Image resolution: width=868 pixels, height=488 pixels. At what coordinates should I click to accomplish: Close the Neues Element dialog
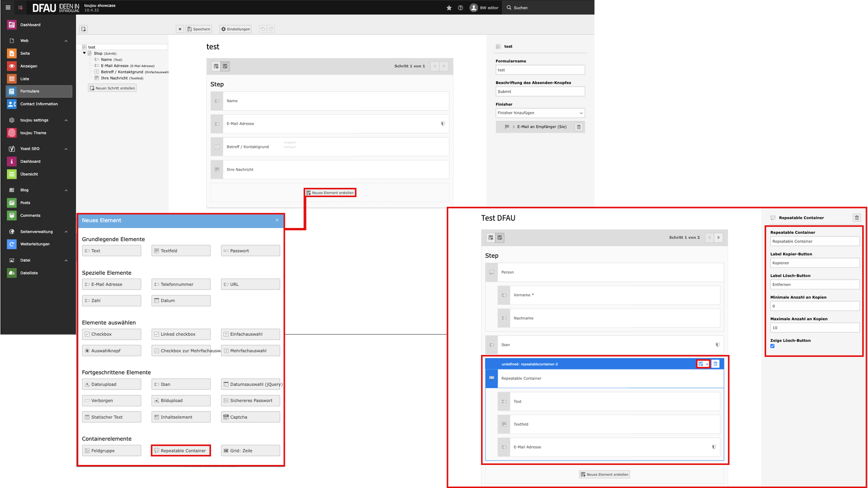(277, 220)
